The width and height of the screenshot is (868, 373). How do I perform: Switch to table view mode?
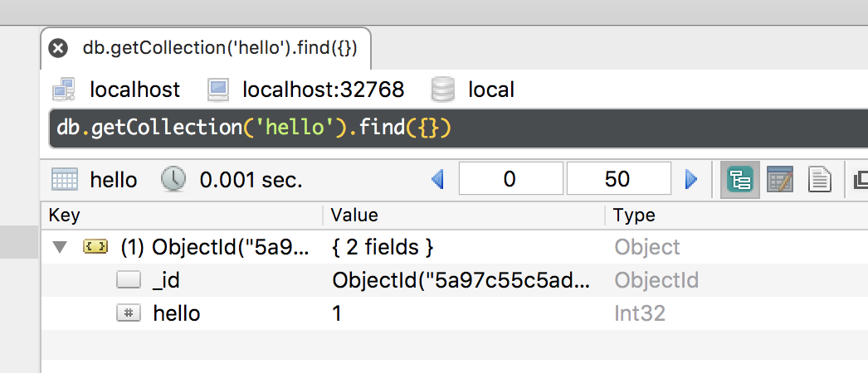tap(780, 179)
